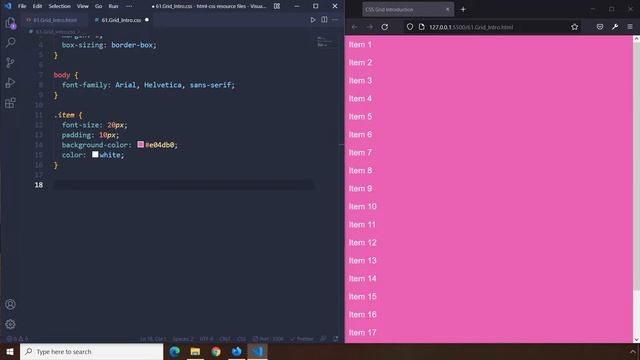Viewport: 640px width, 360px height.
Task: Click line 18 in the editor
Action: [184, 185]
